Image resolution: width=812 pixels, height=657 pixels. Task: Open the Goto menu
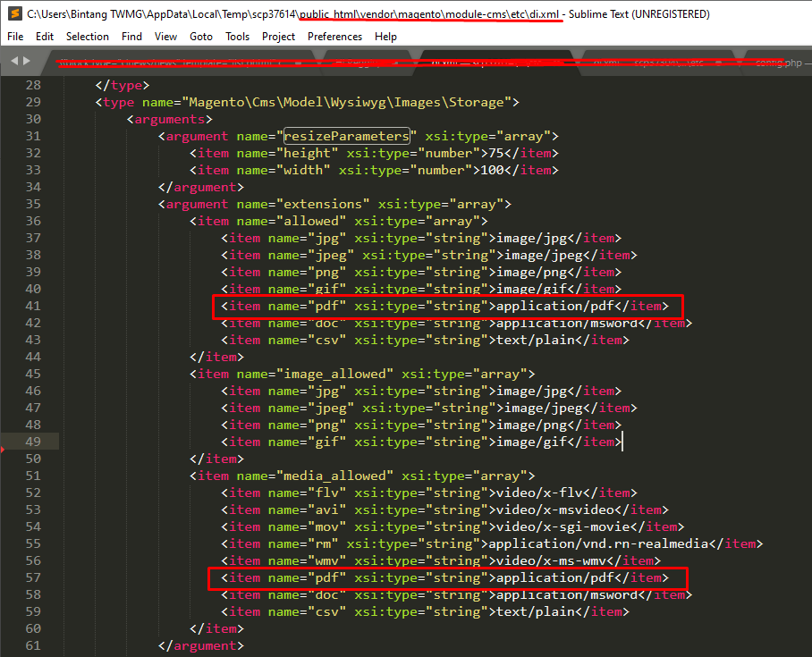pyautogui.click(x=201, y=37)
